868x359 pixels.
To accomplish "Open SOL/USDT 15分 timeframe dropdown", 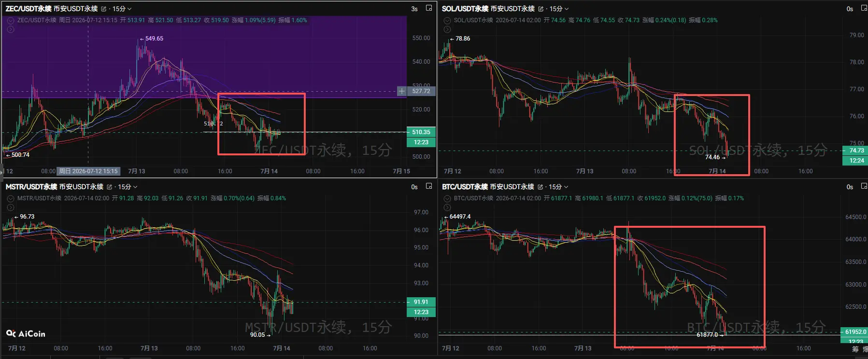I will click(x=559, y=9).
